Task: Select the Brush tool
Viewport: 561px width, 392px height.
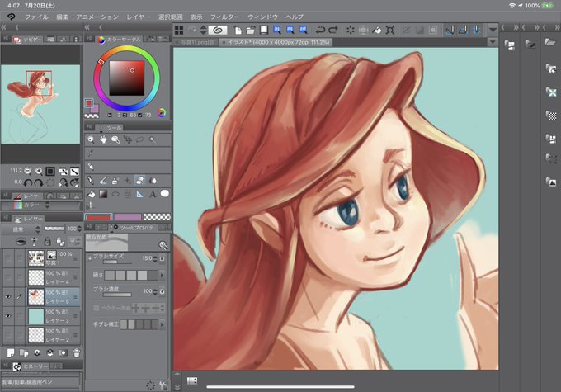Action: (x=103, y=180)
